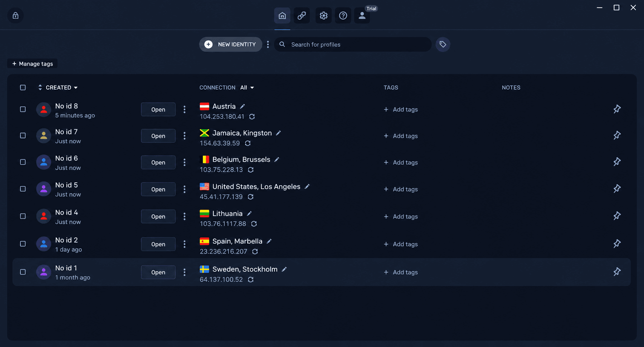644x347 pixels.
Task: Open the Trial account profile icon
Action: coord(362,16)
